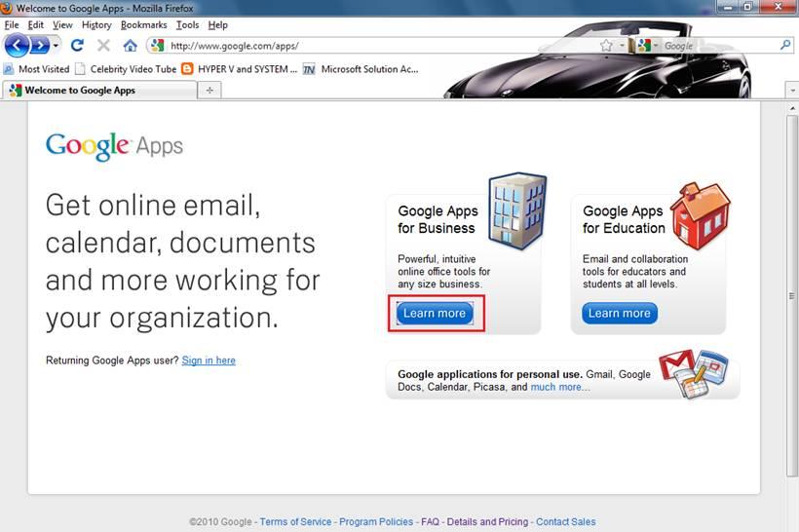This screenshot has height=532, width=799.
Task: Open the Tools menu
Action: click(x=187, y=24)
